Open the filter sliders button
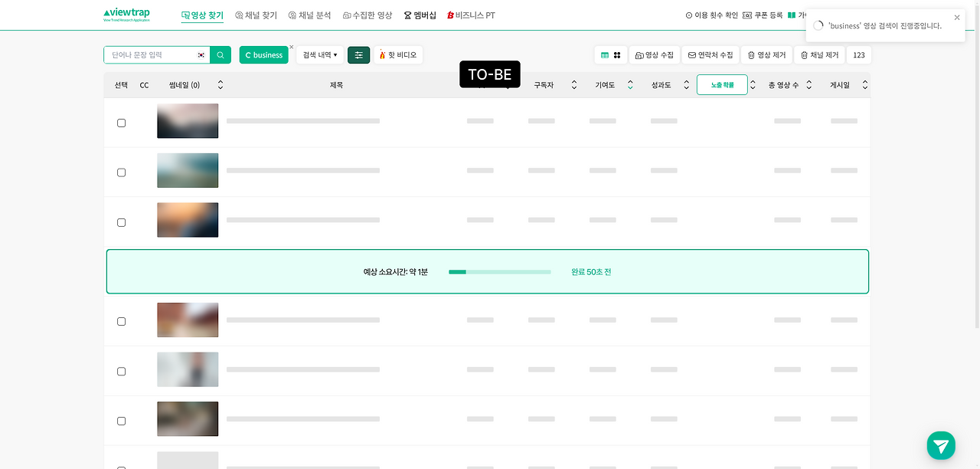This screenshot has height=469, width=980. [358, 55]
